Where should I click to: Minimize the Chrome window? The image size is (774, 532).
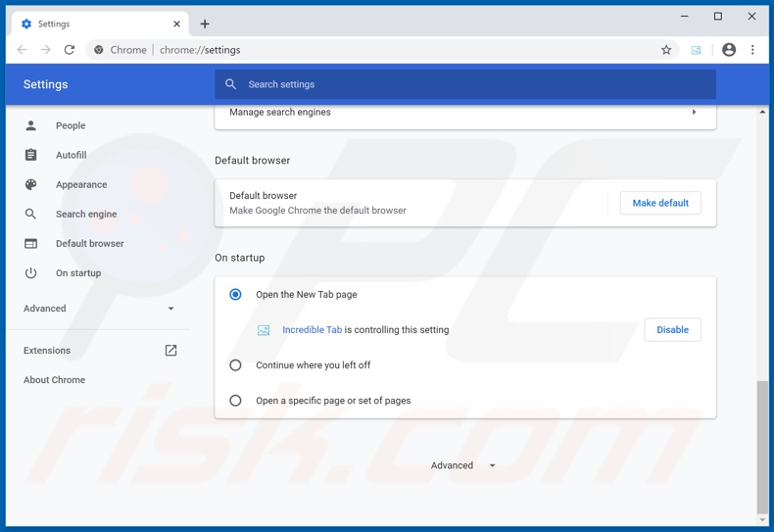(x=684, y=17)
